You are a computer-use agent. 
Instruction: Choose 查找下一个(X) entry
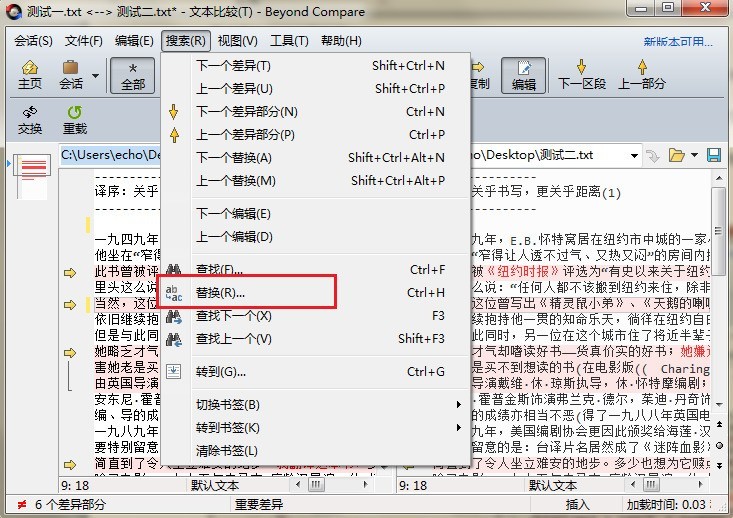click(316, 316)
